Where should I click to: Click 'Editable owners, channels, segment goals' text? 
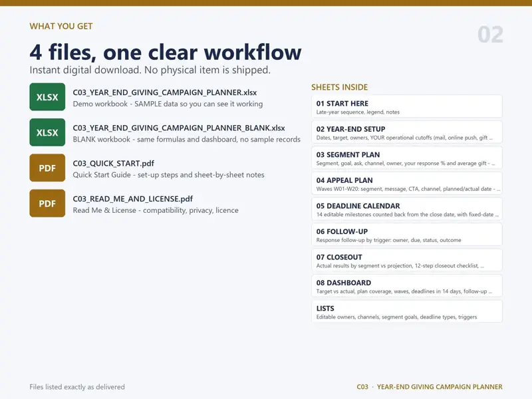396,317
